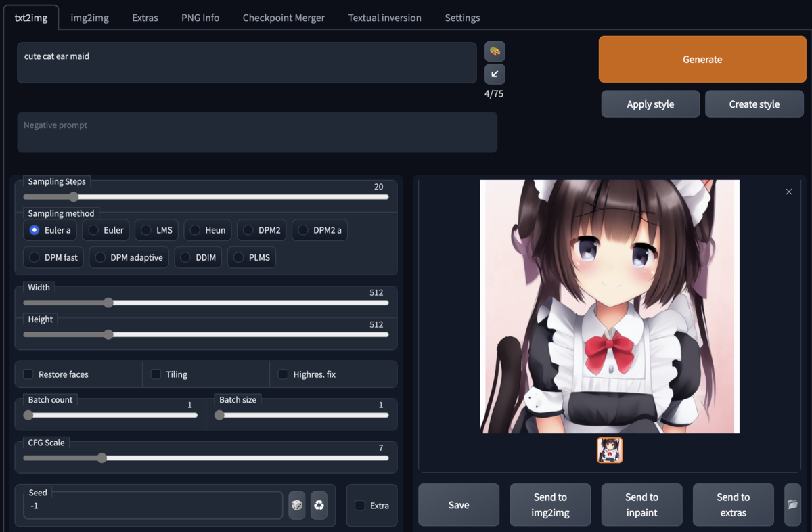Click the diagonal arrow to read generation parameters
This screenshot has height=532, width=812.
494,74
